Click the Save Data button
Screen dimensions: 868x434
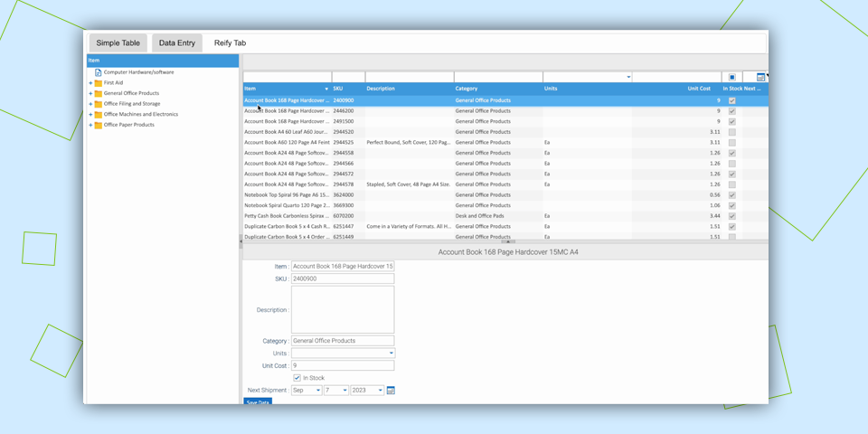pyautogui.click(x=258, y=401)
